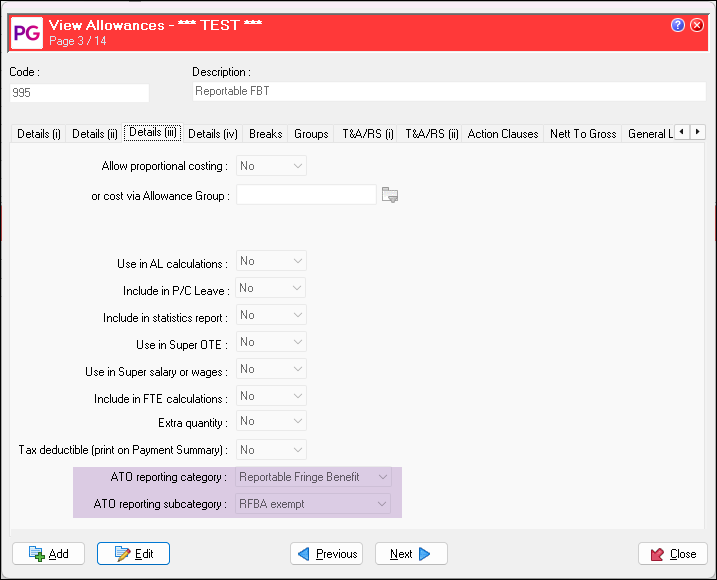The width and height of the screenshot is (717, 580).
Task: Expand the Use in AL calculations dropdown
Action: coord(271,261)
